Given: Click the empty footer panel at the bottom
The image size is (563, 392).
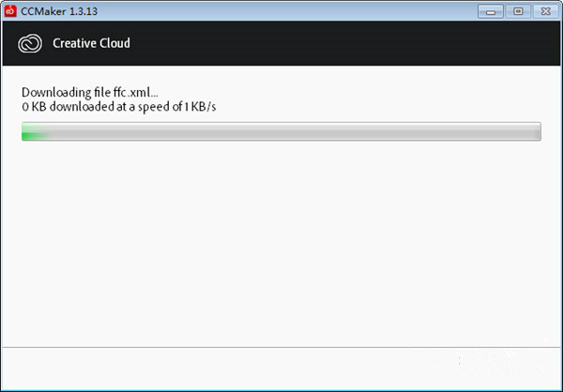Looking at the screenshot, I should [x=281, y=368].
